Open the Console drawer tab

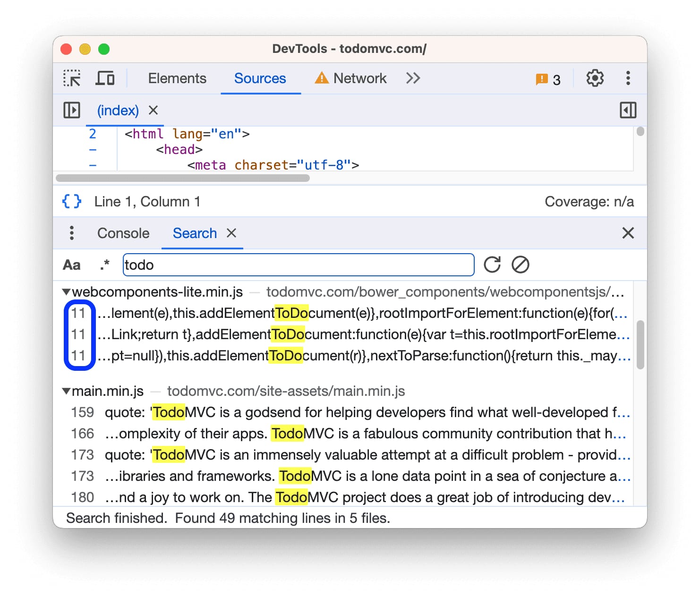[123, 233]
